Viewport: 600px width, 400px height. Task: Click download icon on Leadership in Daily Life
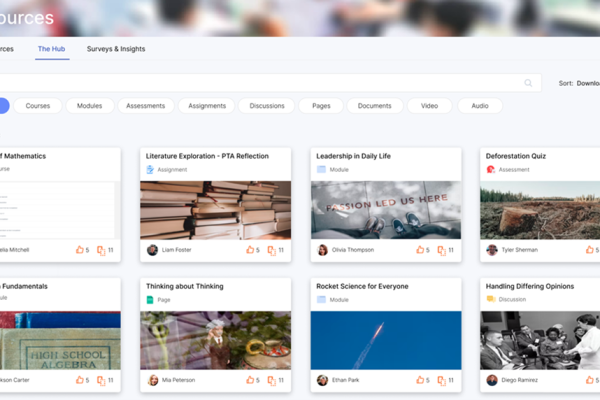[x=442, y=250]
